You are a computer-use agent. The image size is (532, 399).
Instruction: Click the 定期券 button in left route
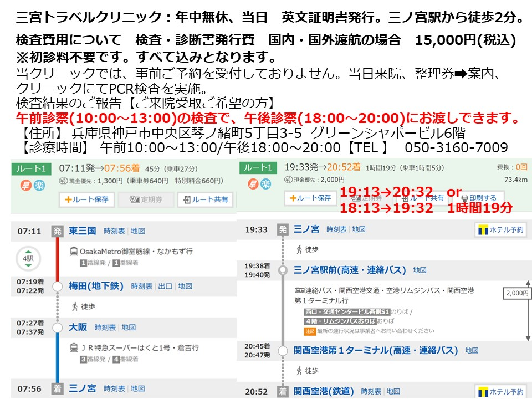pos(146,199)
